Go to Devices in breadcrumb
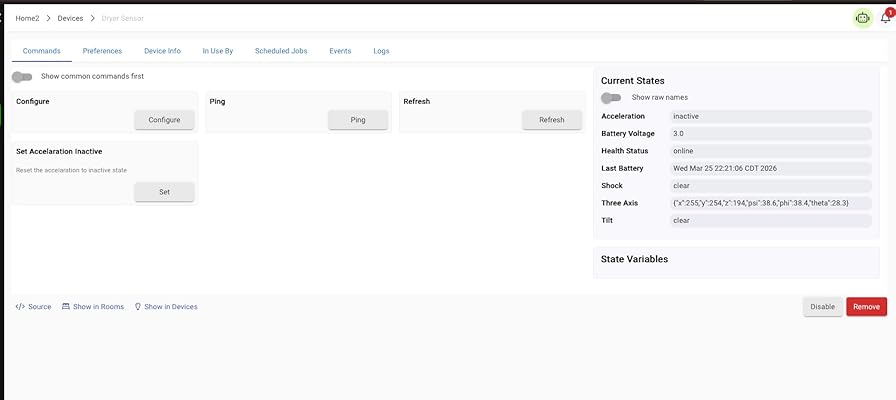The width and height of the screenshot is (896, 400). (x=70, y=18)
